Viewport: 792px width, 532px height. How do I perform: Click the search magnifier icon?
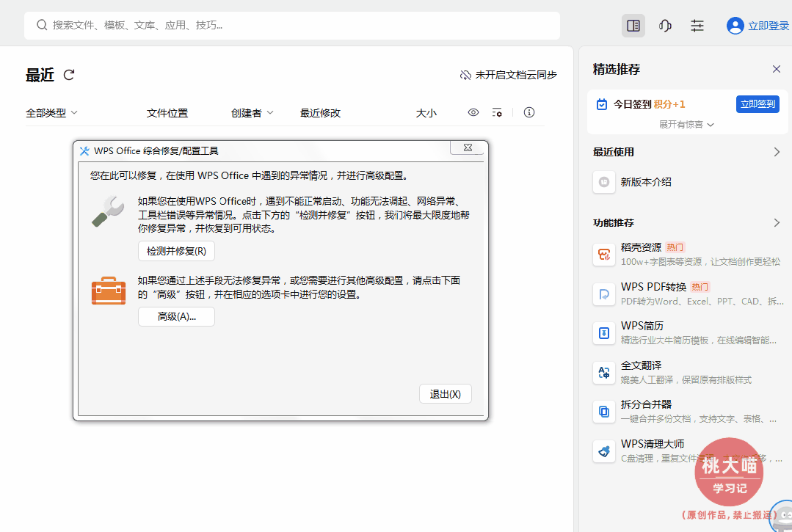click(42, 25)
